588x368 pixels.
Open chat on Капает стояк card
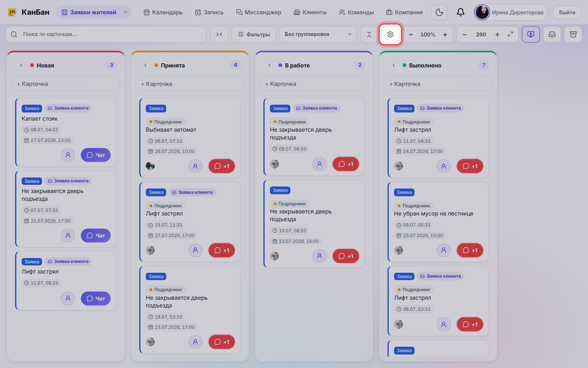click(96, 155)
